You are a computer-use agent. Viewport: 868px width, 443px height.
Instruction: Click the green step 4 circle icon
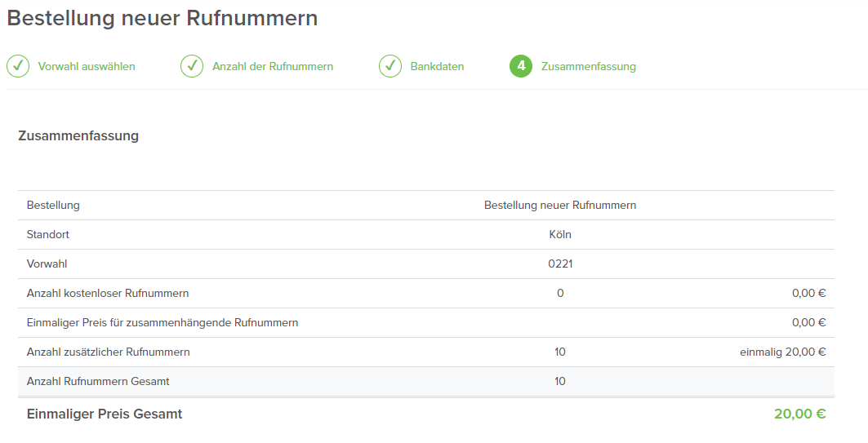click(521, 66)
